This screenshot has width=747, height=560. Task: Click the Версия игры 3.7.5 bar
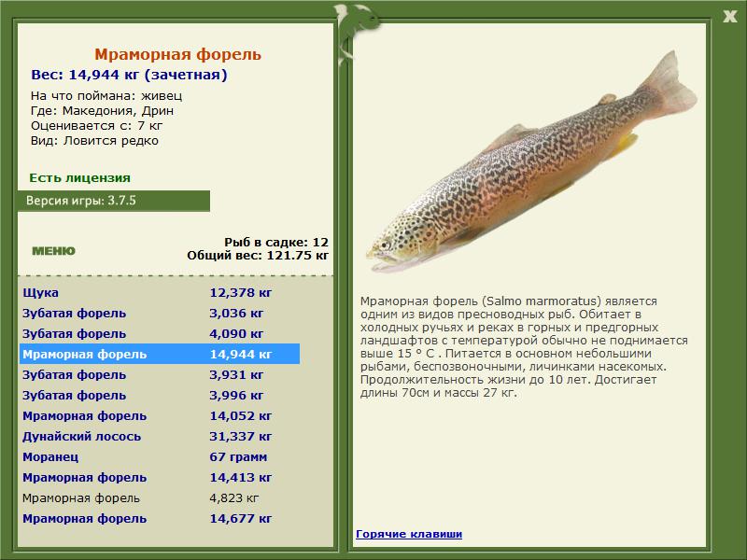(113, 201)
